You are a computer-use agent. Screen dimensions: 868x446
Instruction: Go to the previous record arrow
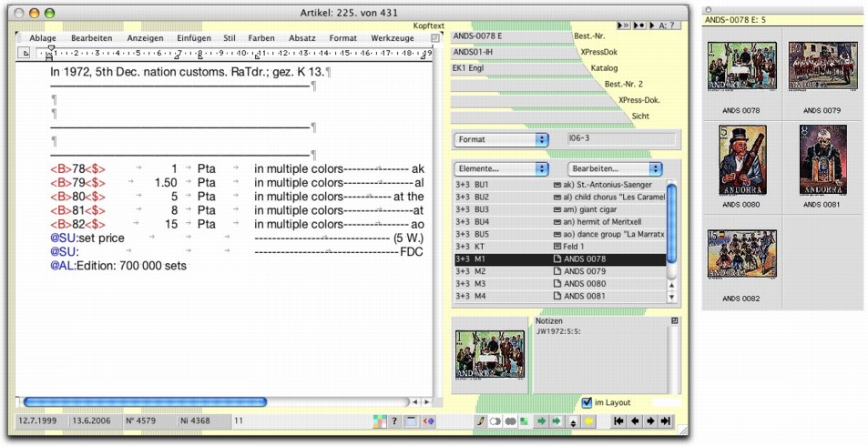634,421
